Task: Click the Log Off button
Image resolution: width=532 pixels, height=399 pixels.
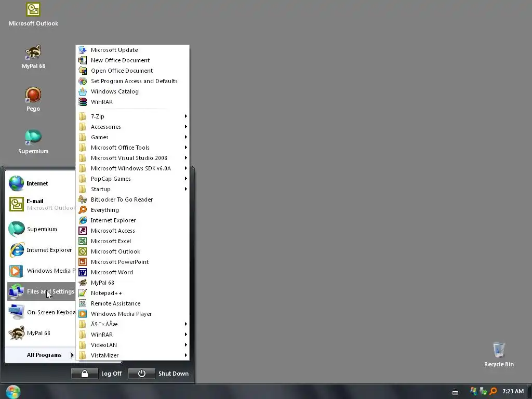Action: (96, 374)
